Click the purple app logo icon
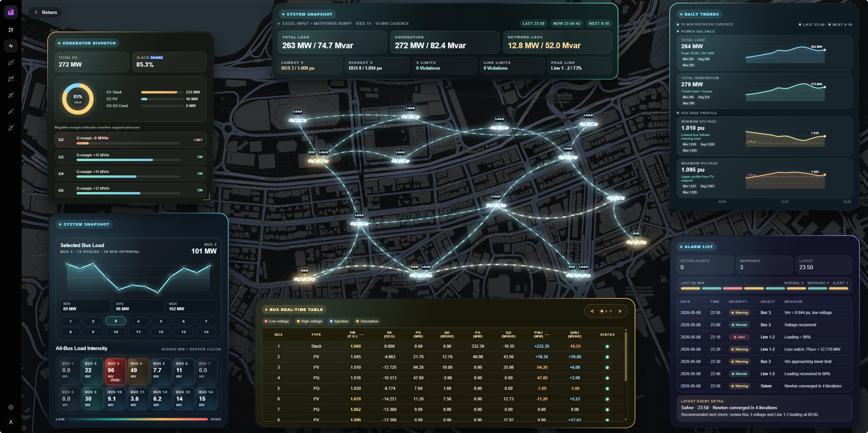This screenshot has height=433, width=868. [x=11, y=12]
